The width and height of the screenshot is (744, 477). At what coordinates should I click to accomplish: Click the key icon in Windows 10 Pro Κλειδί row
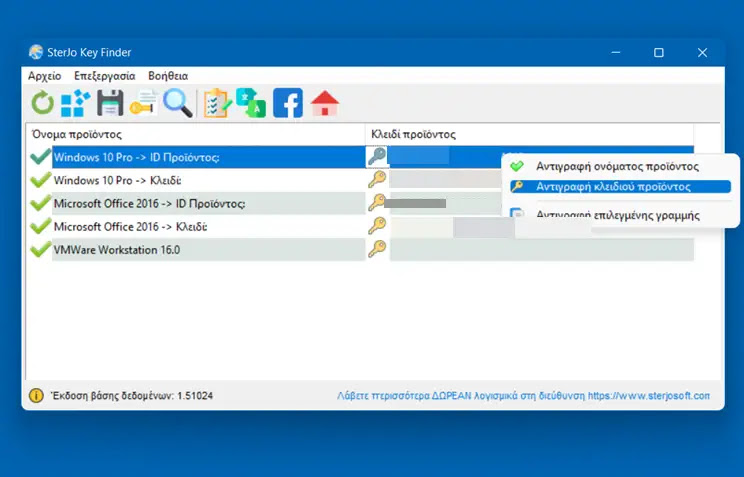click(377, 179)
